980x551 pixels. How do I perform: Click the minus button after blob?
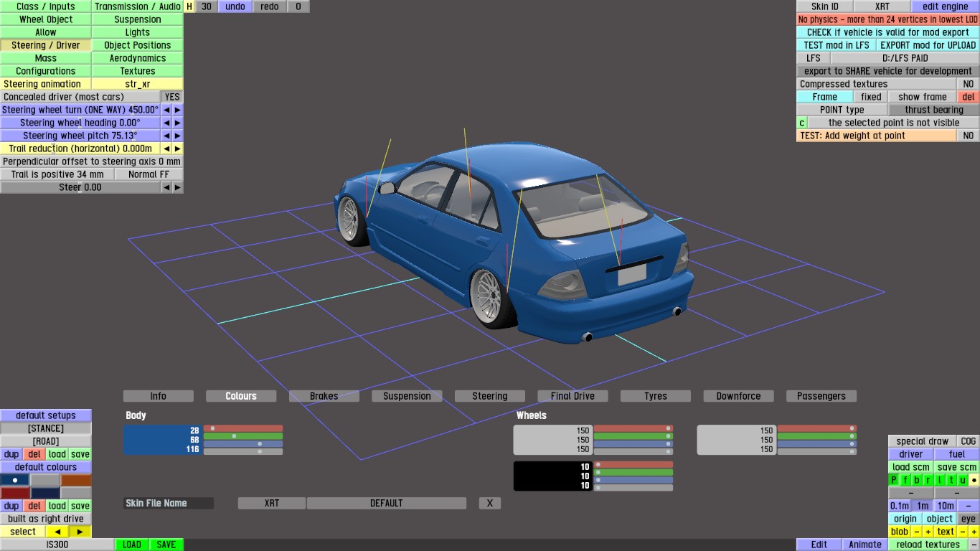[x=917, y=532]
